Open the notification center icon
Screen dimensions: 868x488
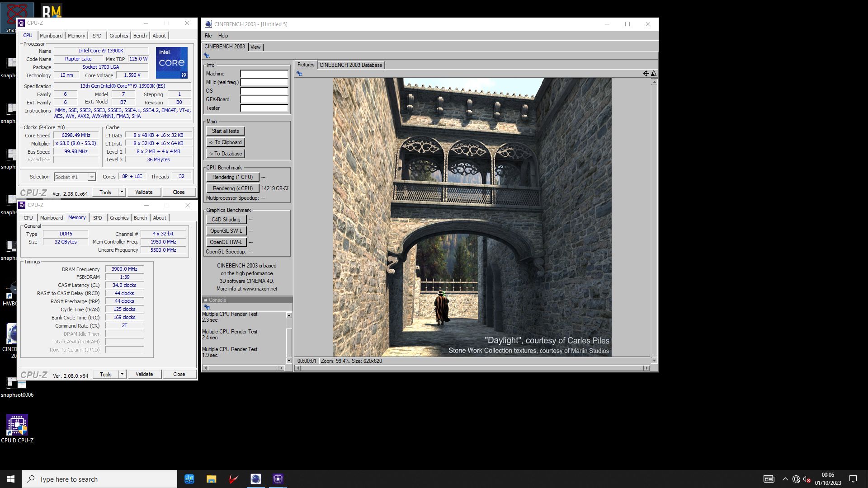[x=853, y=479]
